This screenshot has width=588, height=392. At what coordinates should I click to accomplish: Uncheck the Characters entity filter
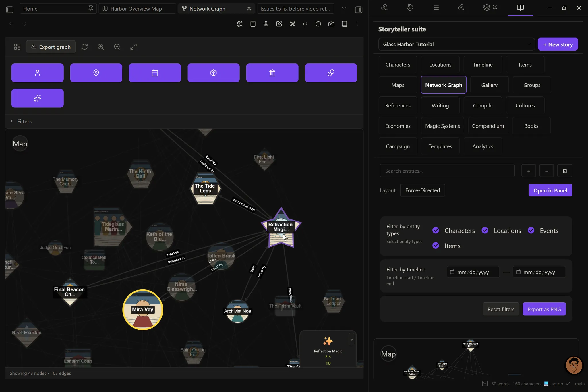436,231
